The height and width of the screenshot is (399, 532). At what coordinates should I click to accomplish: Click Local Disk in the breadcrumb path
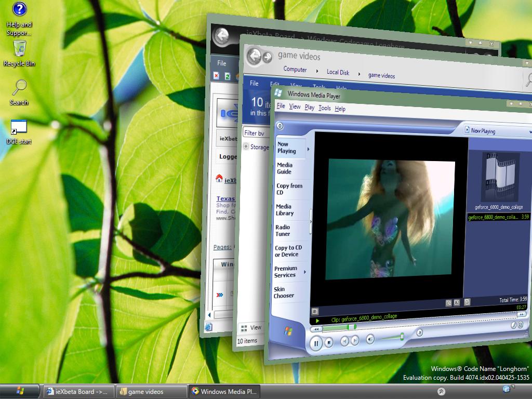click(338, 72)
